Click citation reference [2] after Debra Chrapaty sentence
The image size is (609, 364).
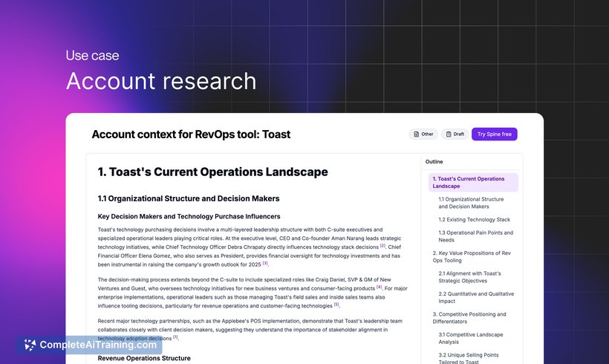[382, 246]
